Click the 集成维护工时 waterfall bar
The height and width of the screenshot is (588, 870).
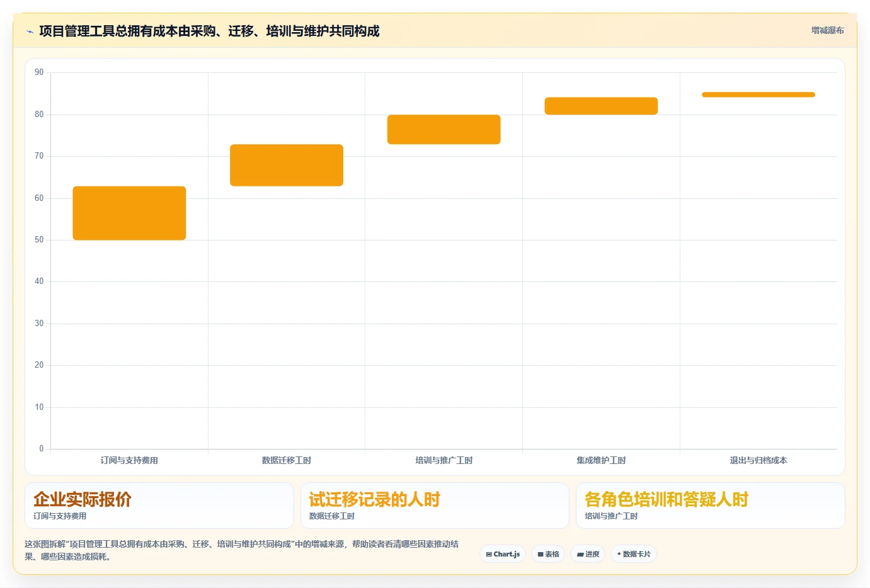[x=601, y=106]
